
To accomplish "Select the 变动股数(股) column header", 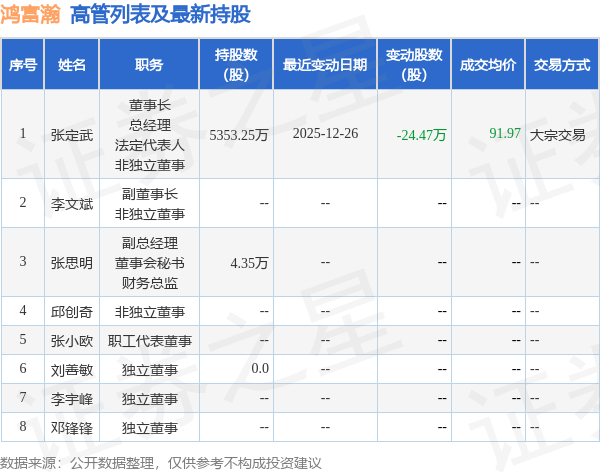I will click(414, 64).
